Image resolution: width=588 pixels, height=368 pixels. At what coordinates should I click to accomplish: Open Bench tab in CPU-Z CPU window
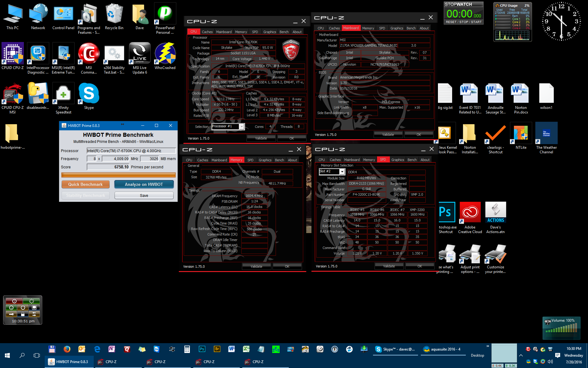[x=284, y=32]
